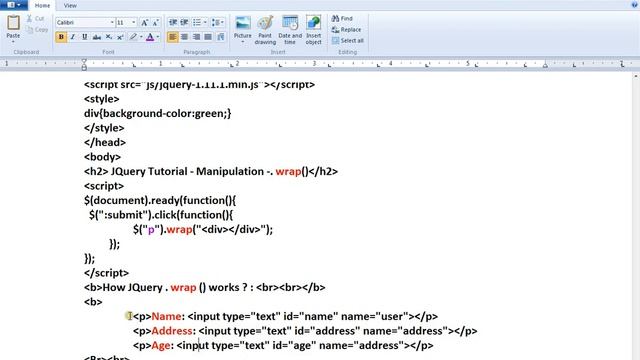The image size is (640, 360).
Task: Open the bullet list style dropdown arrow
Action: pos(205,22)
